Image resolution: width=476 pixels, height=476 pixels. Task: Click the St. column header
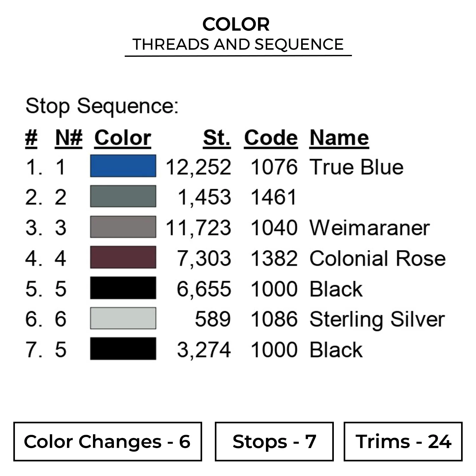point(217,138)
